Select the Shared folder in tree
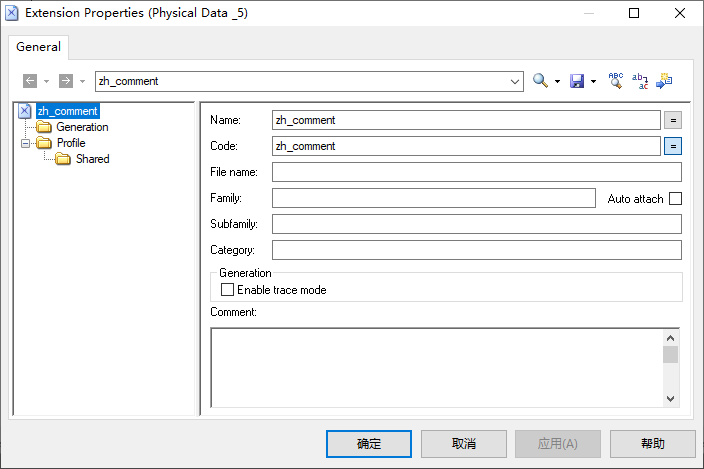This screenshot has width=704, height=469. 92,159
